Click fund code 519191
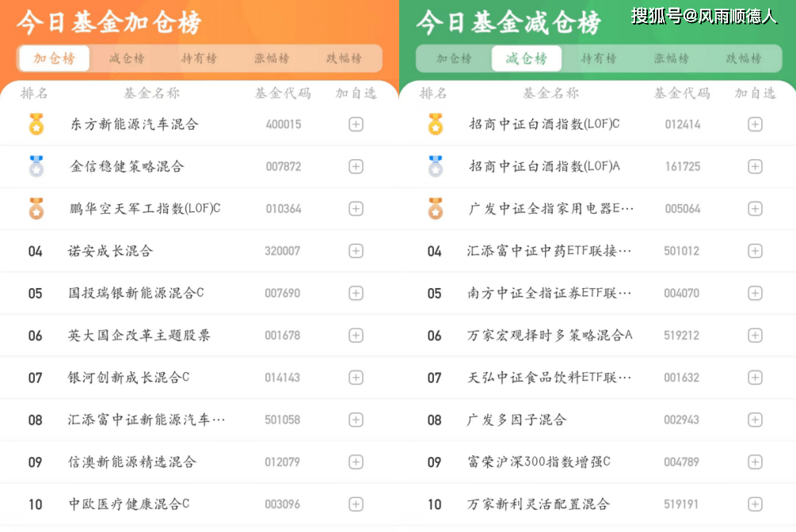Screen dimensions: 796x532 pos(681,504)
